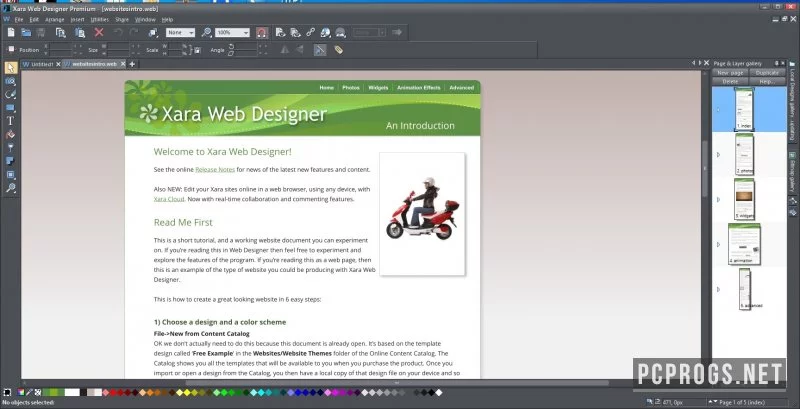Screen dimensions: 800x409
Task: Open the None quality dropdown
Action: pyautogui.click(x=180, y=33)
